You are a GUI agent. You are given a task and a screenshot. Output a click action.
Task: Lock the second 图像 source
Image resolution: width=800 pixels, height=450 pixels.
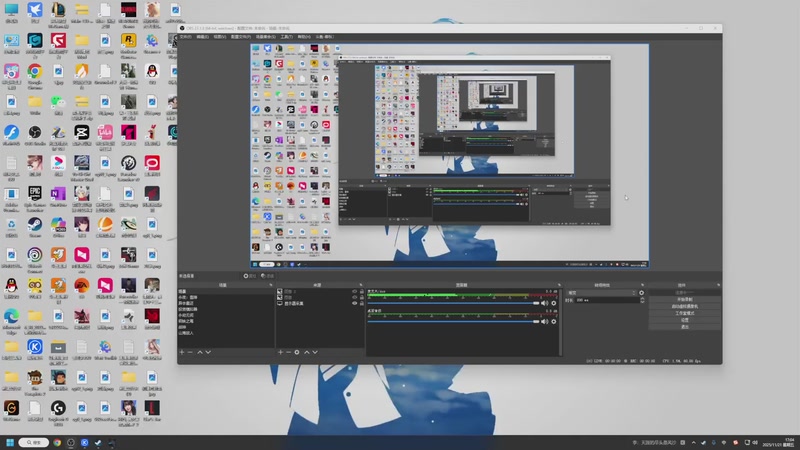362,297
